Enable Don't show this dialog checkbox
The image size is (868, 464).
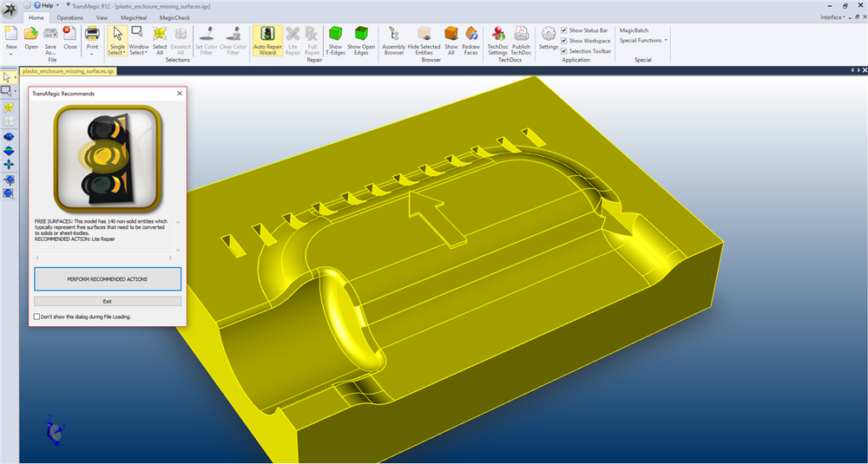click(x=36, y=317)
